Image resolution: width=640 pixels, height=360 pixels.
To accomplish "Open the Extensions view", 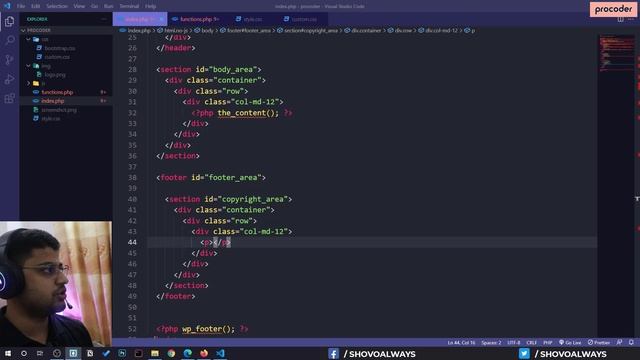I will tap(9, 98).
